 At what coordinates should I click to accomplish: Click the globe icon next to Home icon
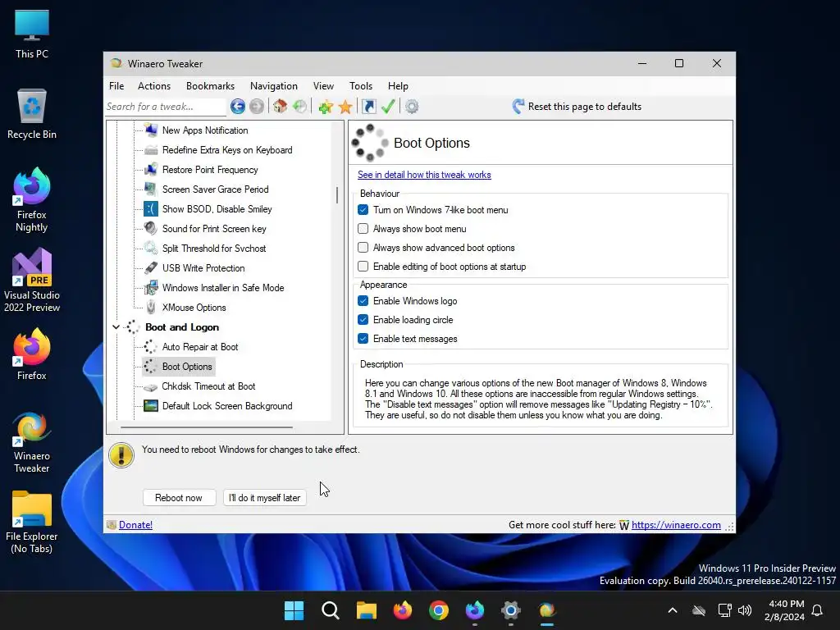click(x=299, y=107)
